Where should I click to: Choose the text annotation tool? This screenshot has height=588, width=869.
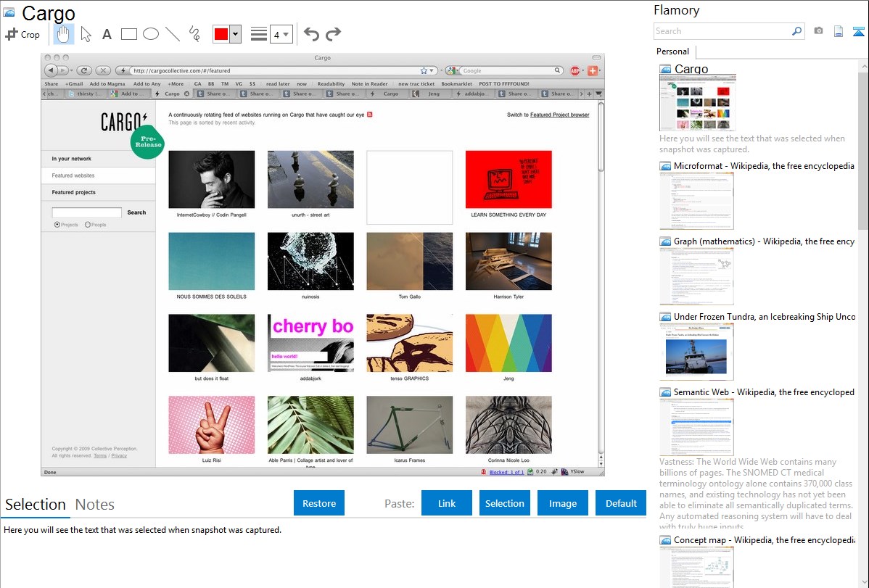point(107,34)
